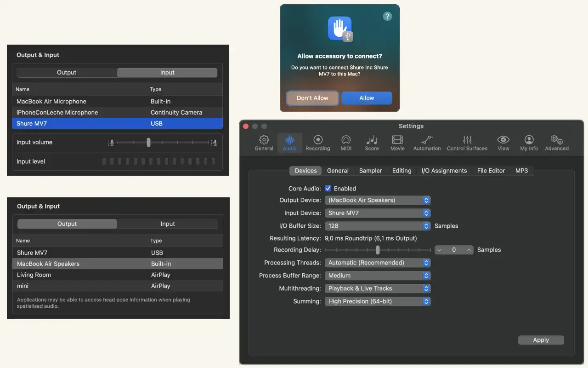The width and height of the screenshot is (588, 368).
Task: Disable the Core Audio Enabled checkbox
Action: pyautogui.click(x=328, y=188)
